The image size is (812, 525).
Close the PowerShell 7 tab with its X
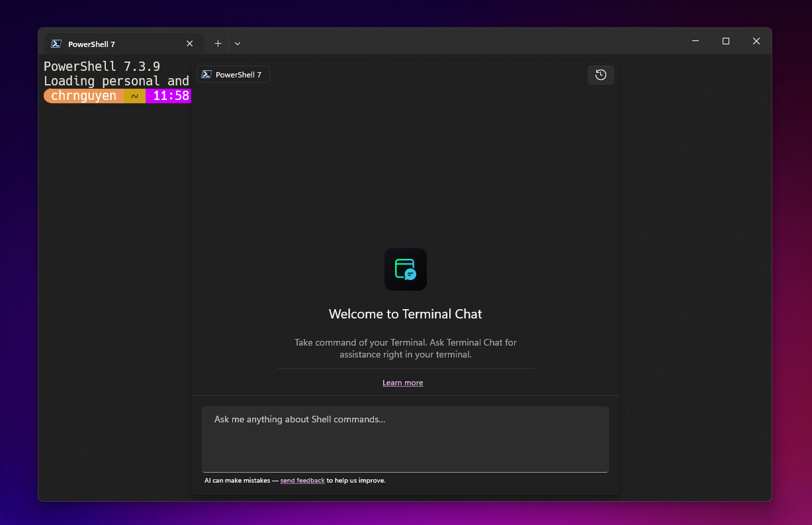(x=189, y=43)
